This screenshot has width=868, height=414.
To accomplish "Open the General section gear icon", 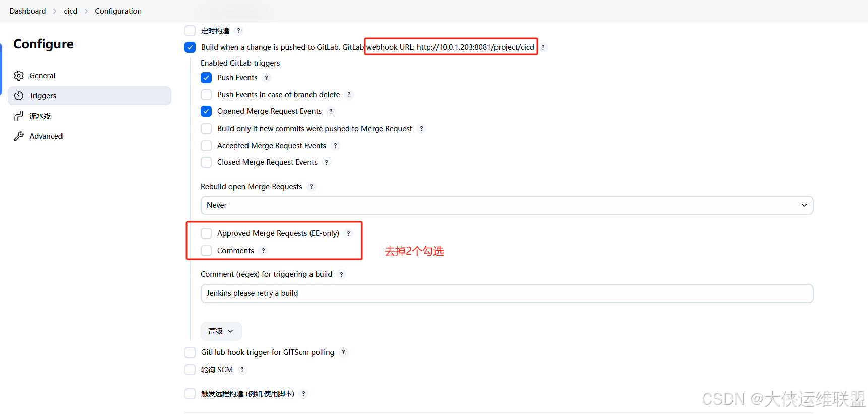I will [19, 76].
